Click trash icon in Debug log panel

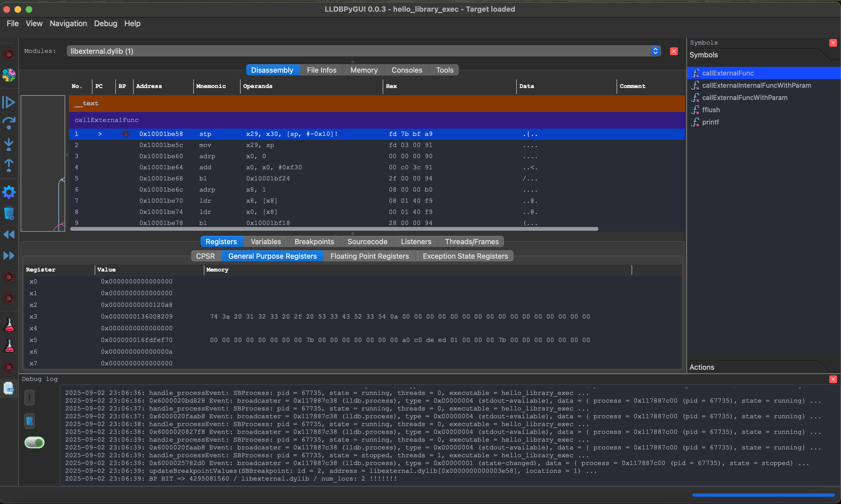pos(30,421)
